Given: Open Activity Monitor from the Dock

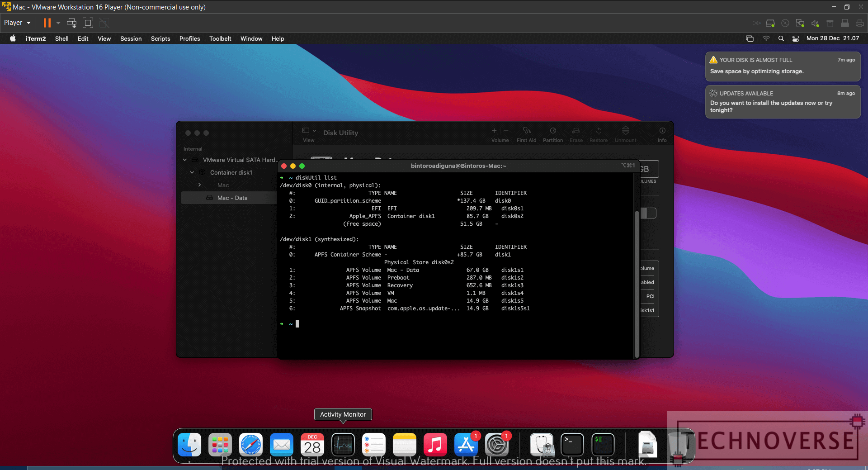Looking at the screenshot, I should [343, 445].
